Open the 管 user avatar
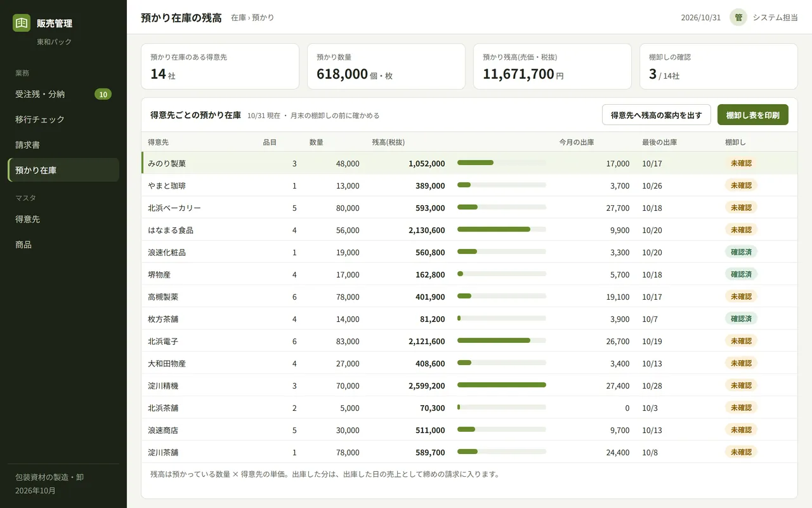Image resolution: width=812 pixels, height=508 pixels. click(x=738, y=17)
